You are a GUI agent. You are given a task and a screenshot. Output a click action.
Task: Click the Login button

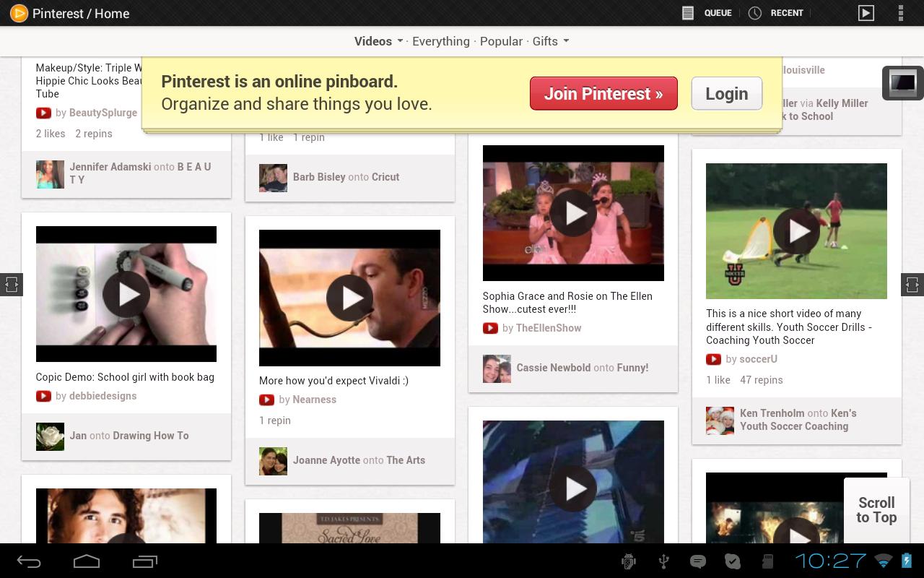[727, 93]
